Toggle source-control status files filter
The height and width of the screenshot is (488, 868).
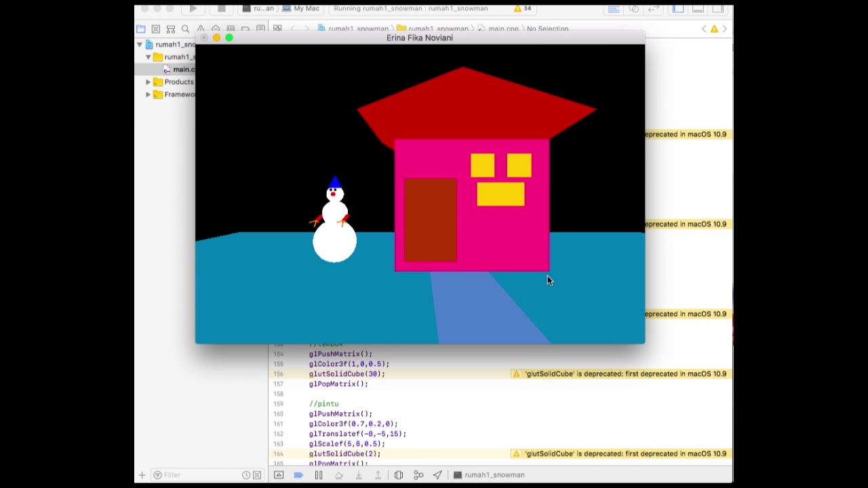click(x=257, y=475)
